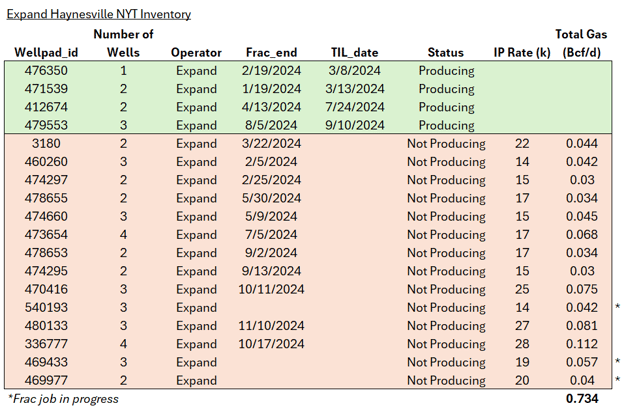This screenshot has height=412, width=624.
Task: Select Frac_end date 10/11/2024
Action: point(271,289)
